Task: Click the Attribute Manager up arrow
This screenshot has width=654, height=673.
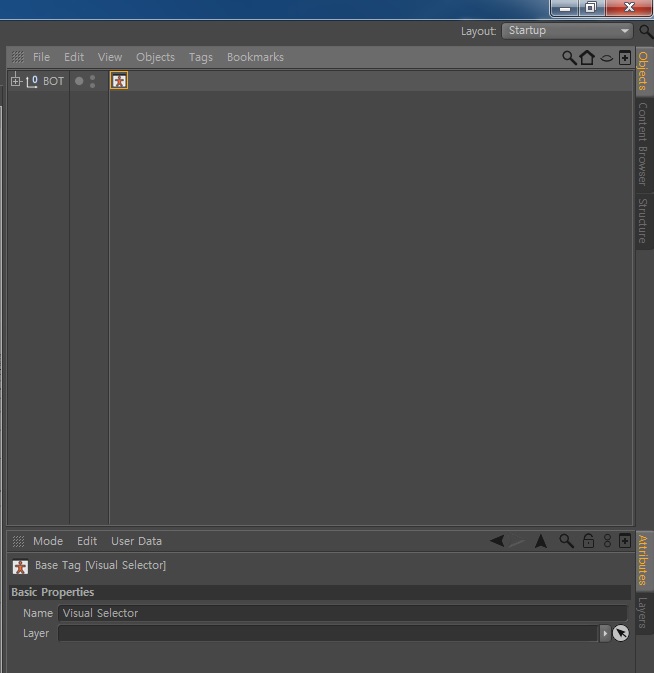Action: point(541,541)
